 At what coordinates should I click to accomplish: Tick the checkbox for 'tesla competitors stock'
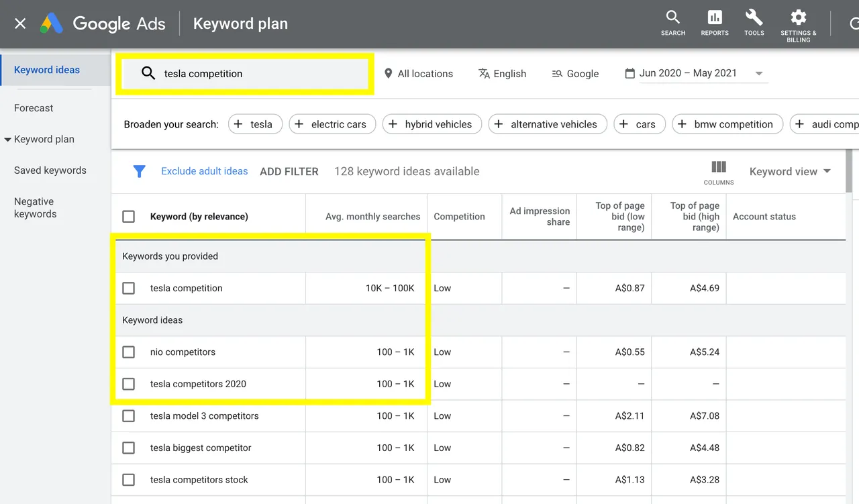click(128, 480)
